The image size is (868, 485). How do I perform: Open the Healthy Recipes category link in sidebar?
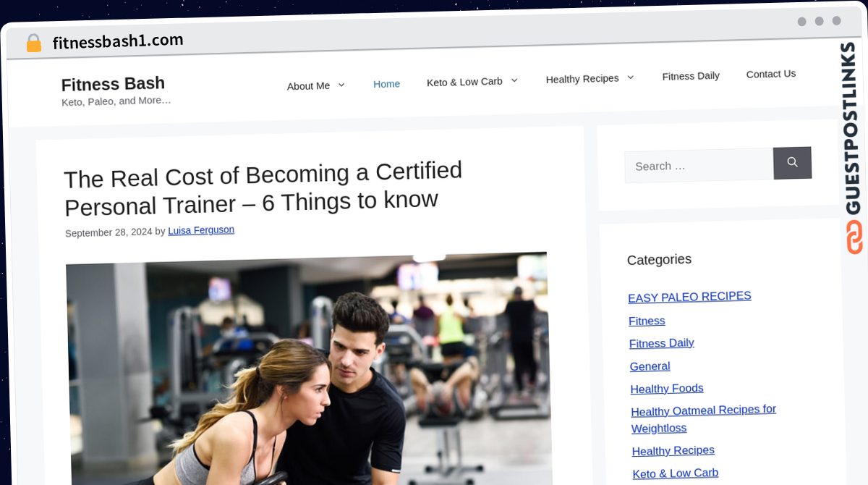pyautogui.click(x=673, y=451)
